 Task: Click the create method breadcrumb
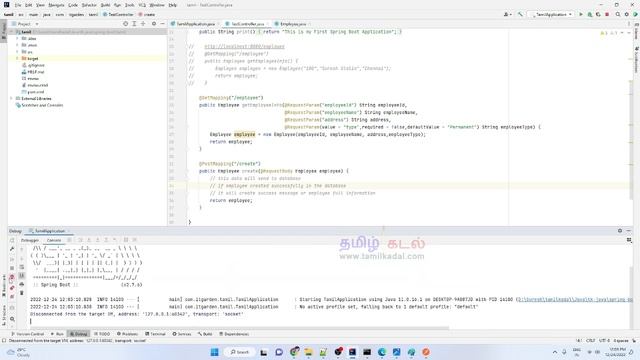pyautogui.click(x=147, y=14)
